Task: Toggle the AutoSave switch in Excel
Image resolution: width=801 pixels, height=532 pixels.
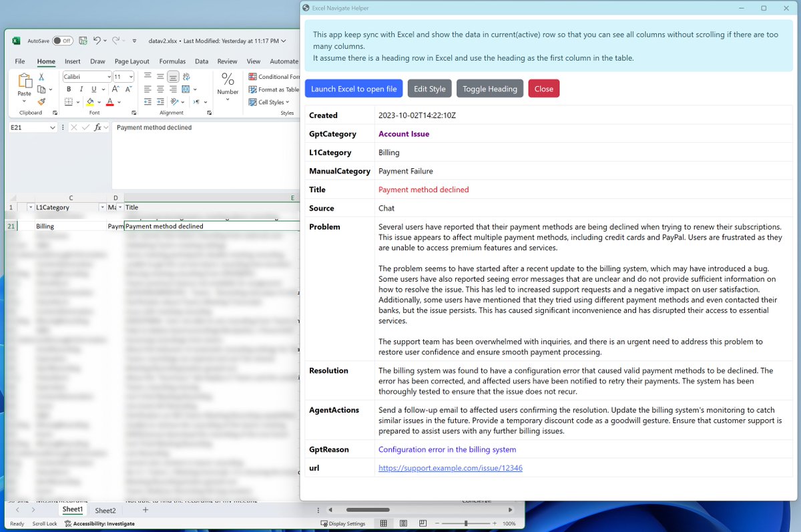Action: (62, 41)
